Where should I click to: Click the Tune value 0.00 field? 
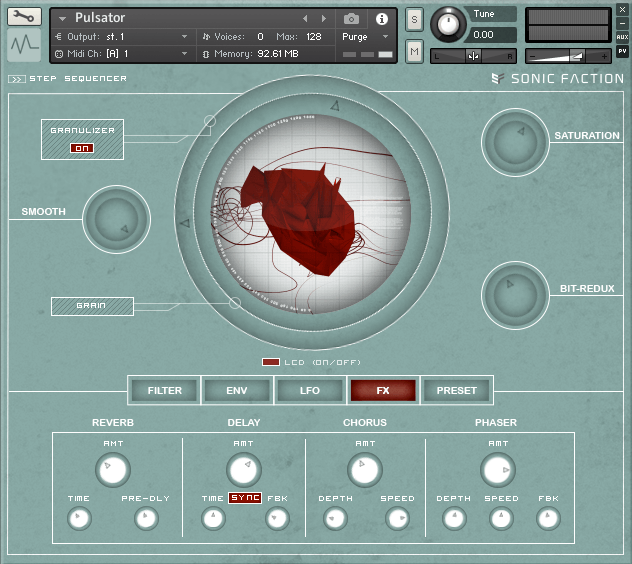[x=490, y=35]
